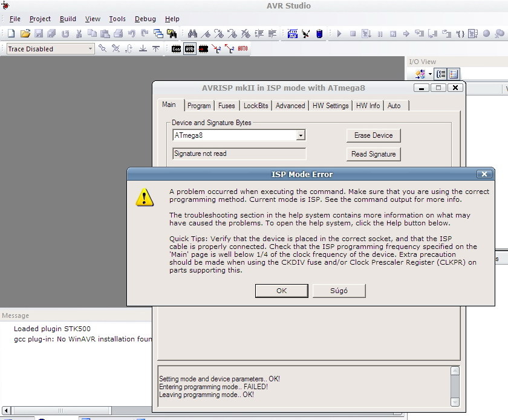Switch to the HW Info tab
The image size is (508, 420).
coord(368,106)
